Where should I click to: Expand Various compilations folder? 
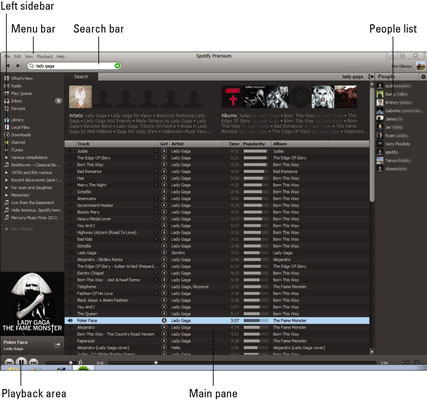pyautogui.click(x=6, y=158)
